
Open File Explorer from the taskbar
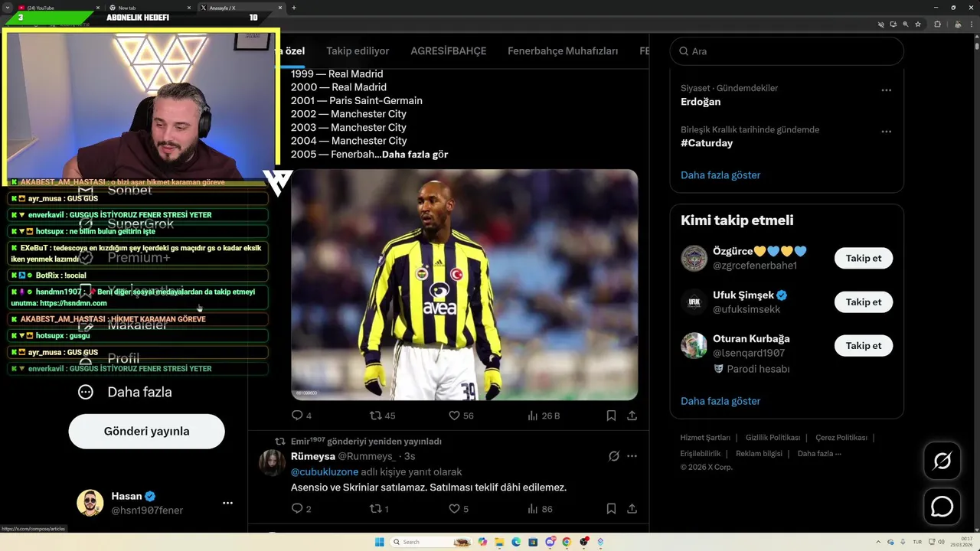pos(499,542)
